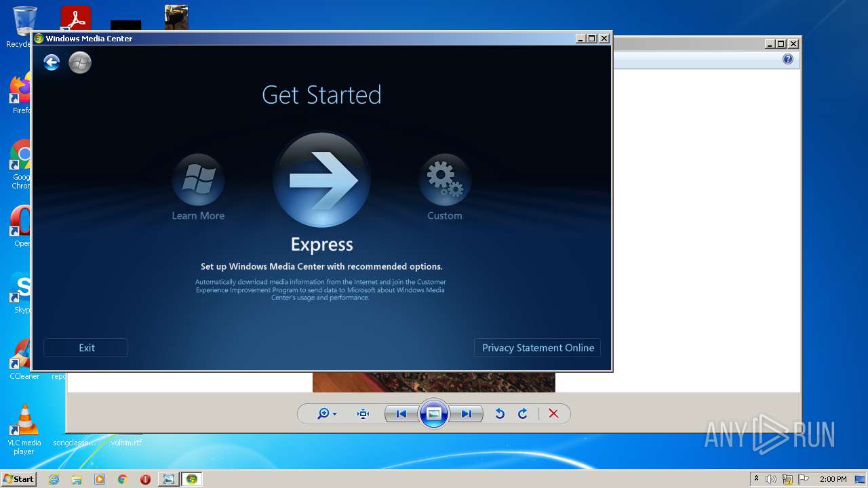Open Windows Explorer folder on taskbar

(x=77, y=479)
